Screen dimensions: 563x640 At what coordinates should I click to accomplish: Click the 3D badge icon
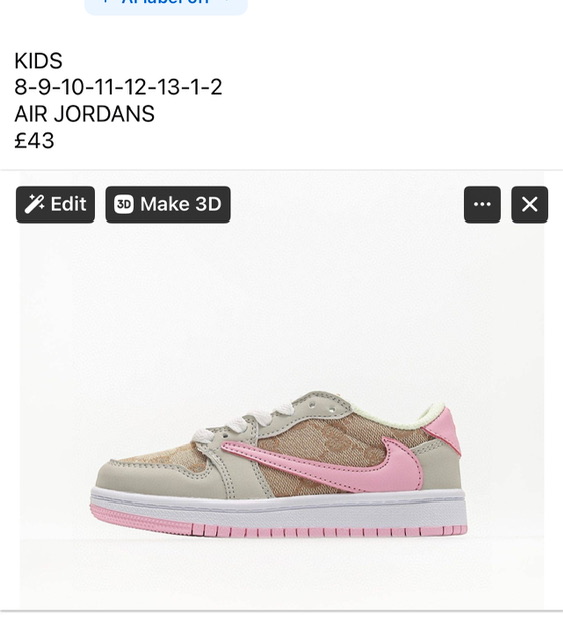pyautogui.click(x=124, y=204)
